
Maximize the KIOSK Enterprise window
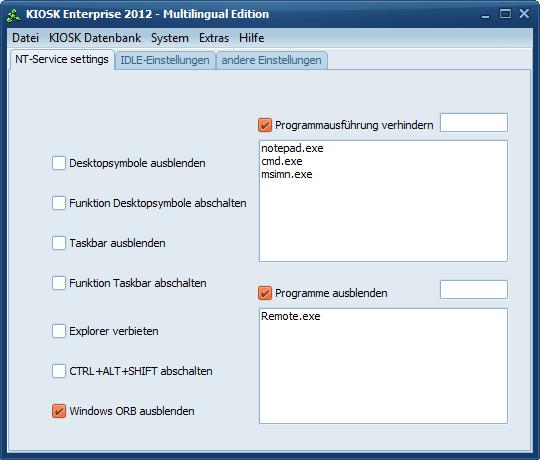pos(505,14)
